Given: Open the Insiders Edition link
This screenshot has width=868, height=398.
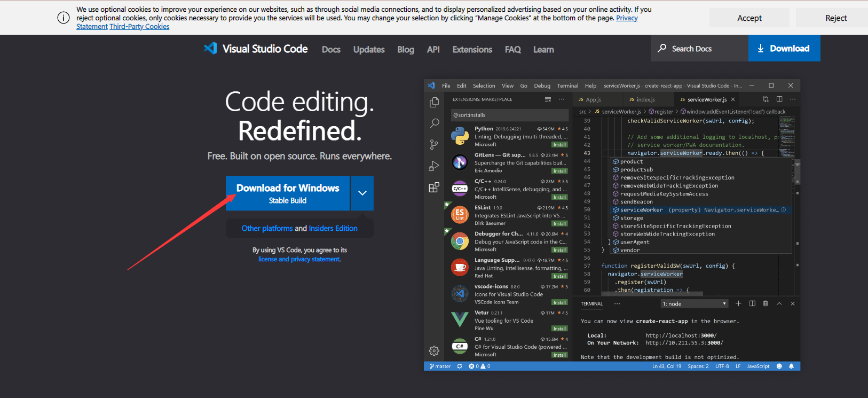Looking at the screenshot, I should click(333, 228).
